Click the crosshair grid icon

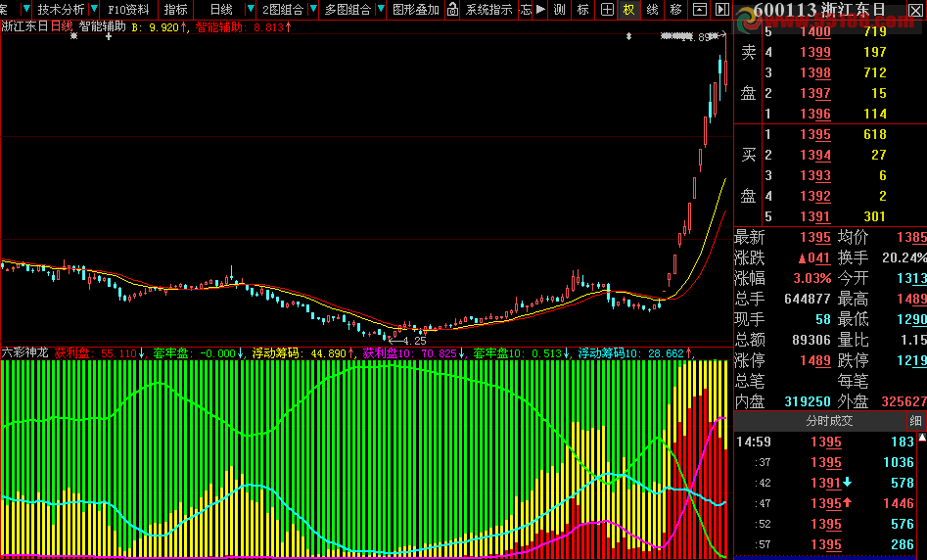[607, 10]
